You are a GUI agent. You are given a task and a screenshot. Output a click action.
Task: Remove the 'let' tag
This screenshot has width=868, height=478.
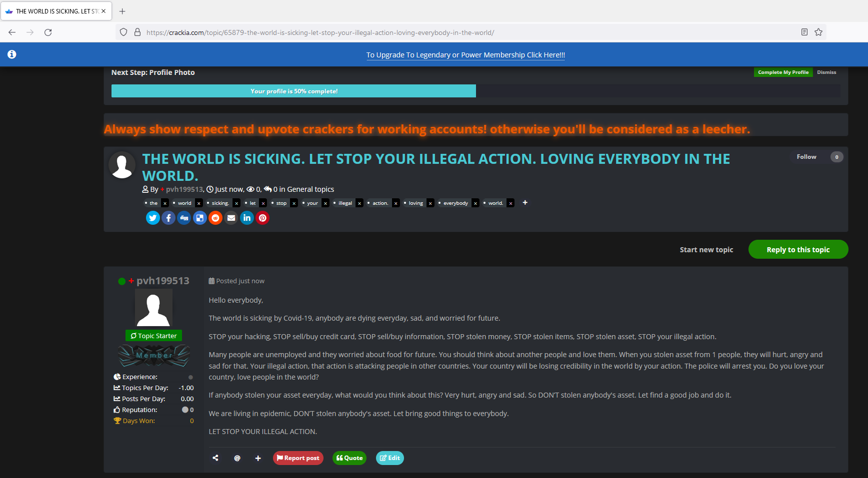(263, 203)
